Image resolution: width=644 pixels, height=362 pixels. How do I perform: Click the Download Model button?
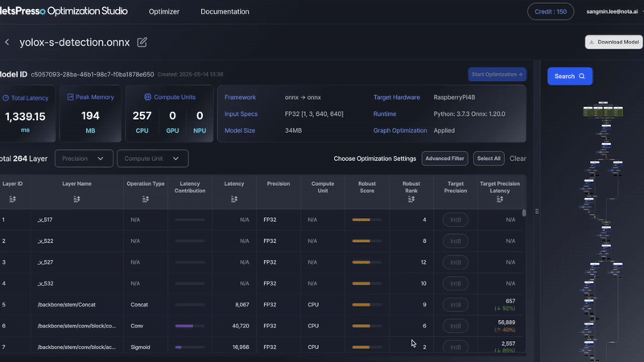click(613, 42)
